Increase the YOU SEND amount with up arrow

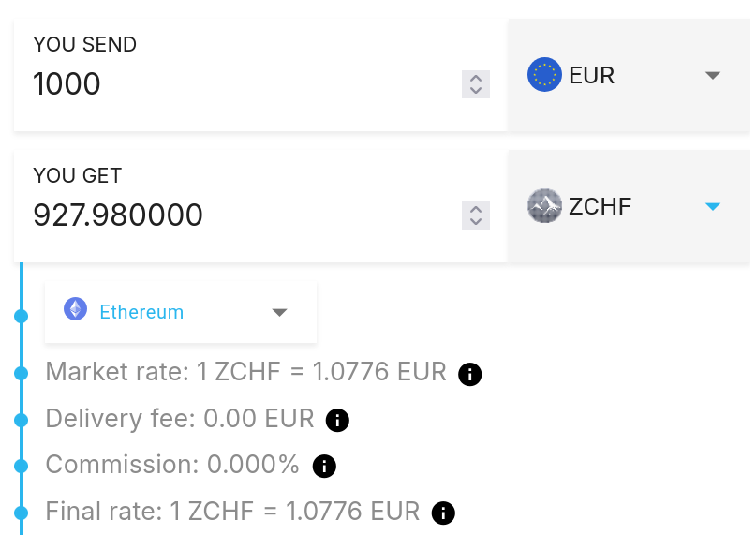click(476, 79)
